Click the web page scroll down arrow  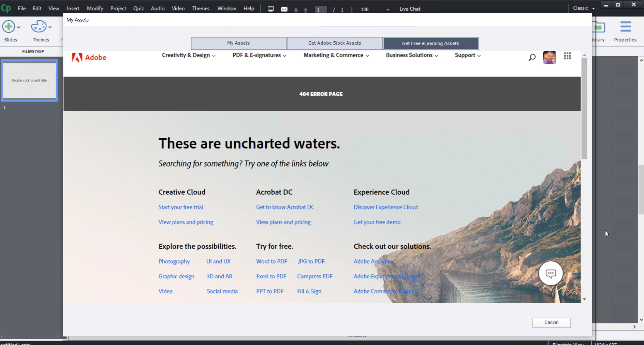tap(584, 299)
